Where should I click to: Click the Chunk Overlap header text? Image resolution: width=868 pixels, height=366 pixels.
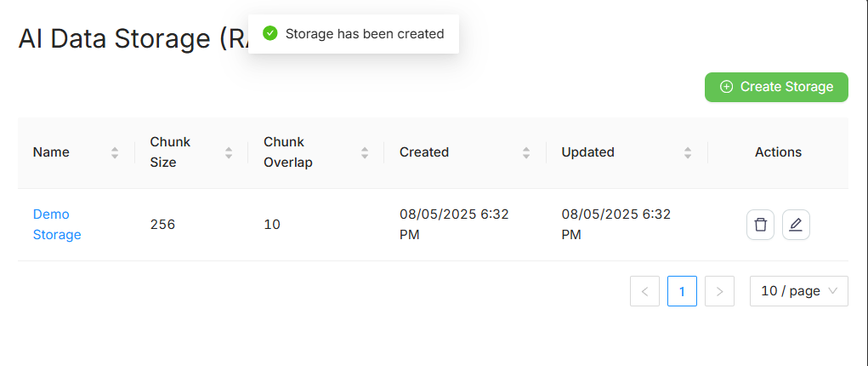[288, 152]
